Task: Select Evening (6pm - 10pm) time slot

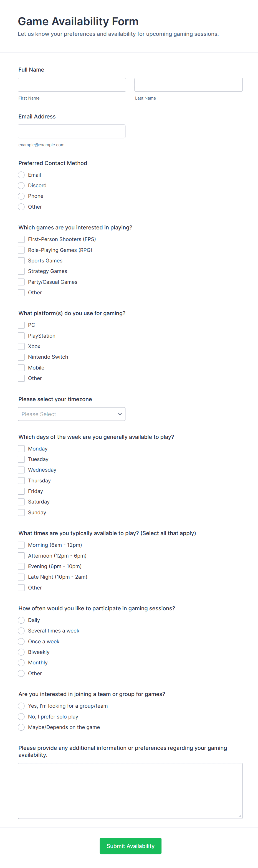Action: tap(21, 566)
